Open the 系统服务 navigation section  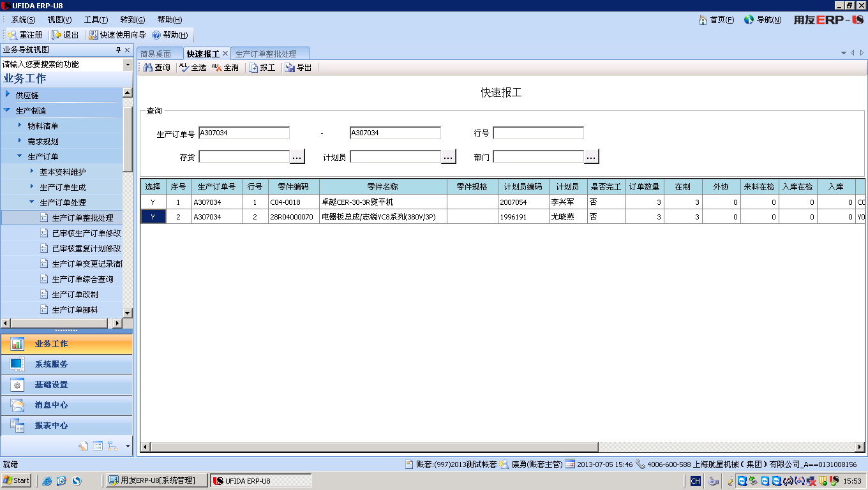51,364
